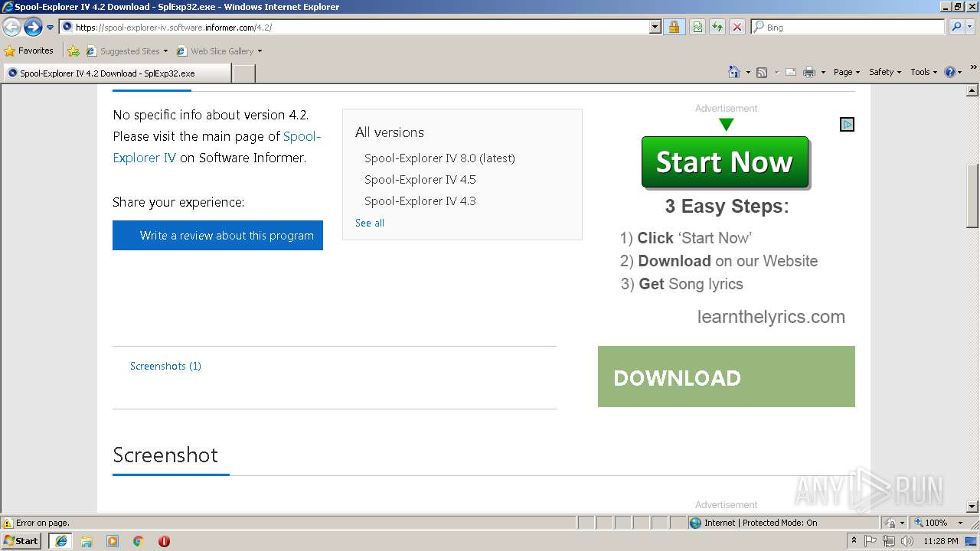Open the Safety menu
Screen dimensions: 980x551
click(885, 72)
